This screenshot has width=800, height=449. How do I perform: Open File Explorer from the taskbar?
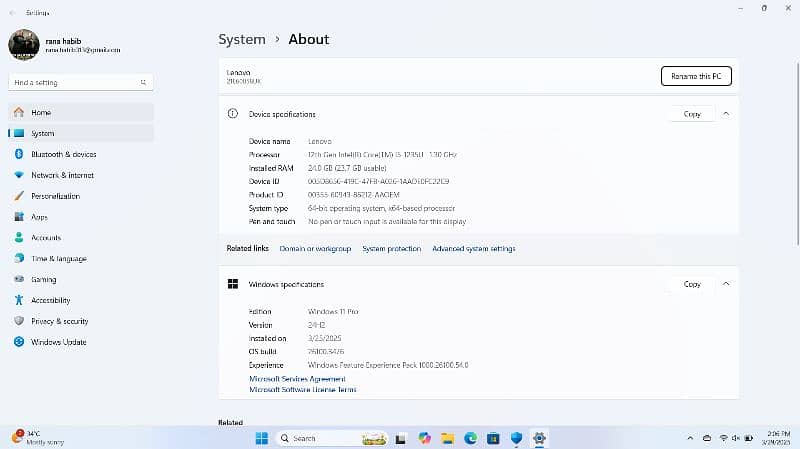point(447,438)
